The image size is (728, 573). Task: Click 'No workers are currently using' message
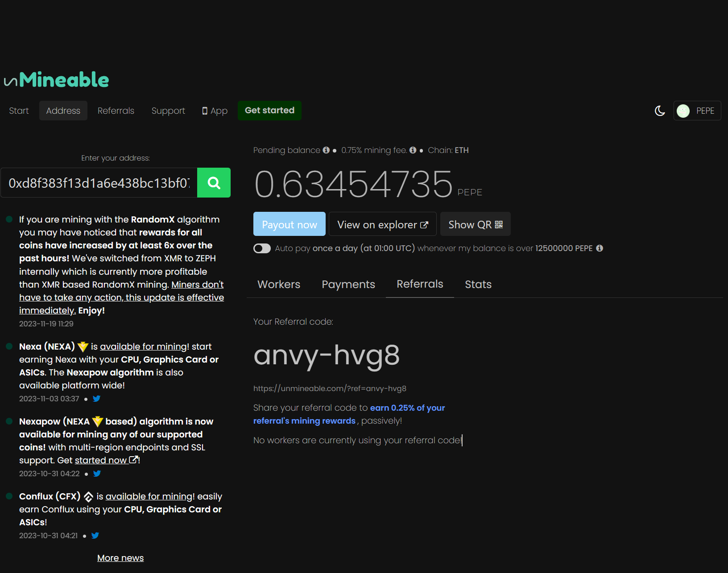click(358, 440)
